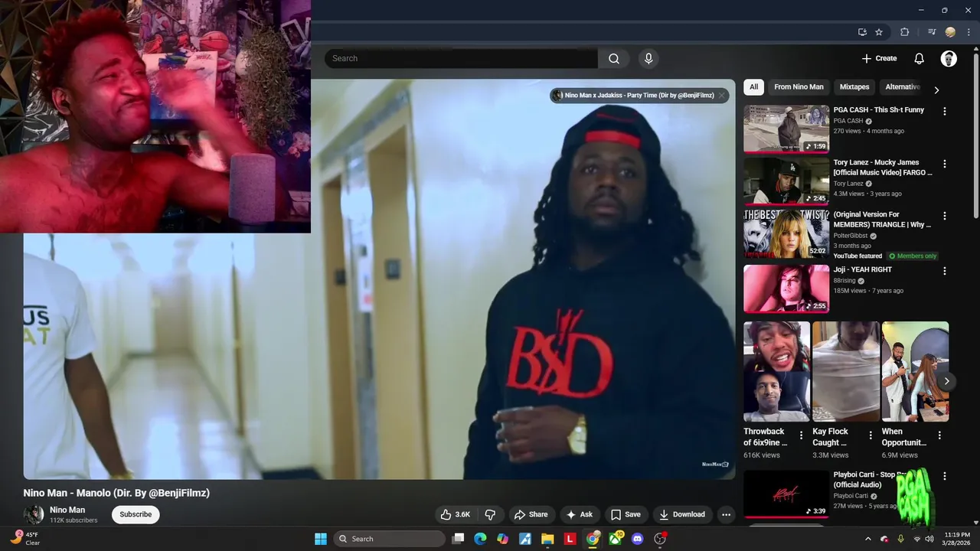Open volume control in system tray

point(929,539)
